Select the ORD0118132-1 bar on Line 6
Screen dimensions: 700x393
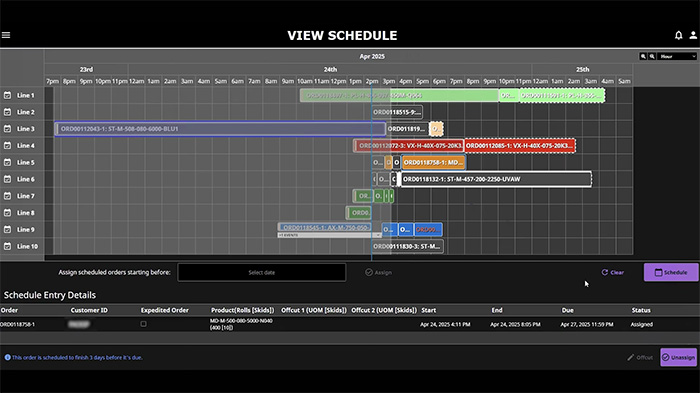(496, 179)
